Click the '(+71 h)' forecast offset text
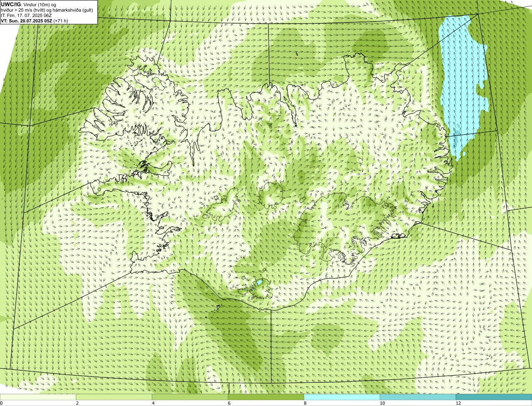This screenshot has width=532, height=406. point(61,21)
